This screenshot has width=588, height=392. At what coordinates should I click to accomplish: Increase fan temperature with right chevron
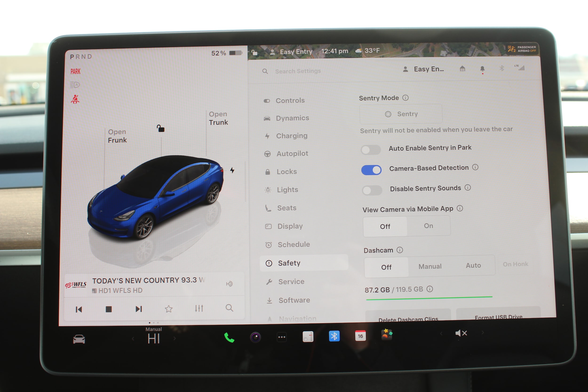click(x=175, y=338)
